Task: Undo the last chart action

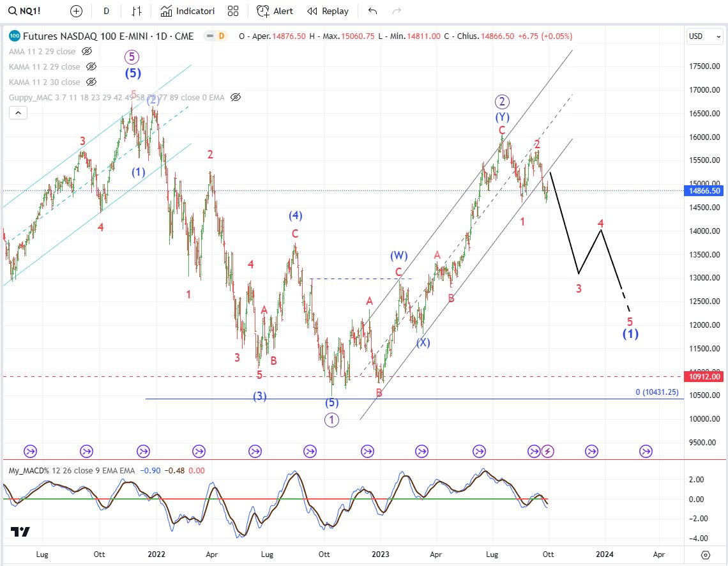Action: pos(372,11)
